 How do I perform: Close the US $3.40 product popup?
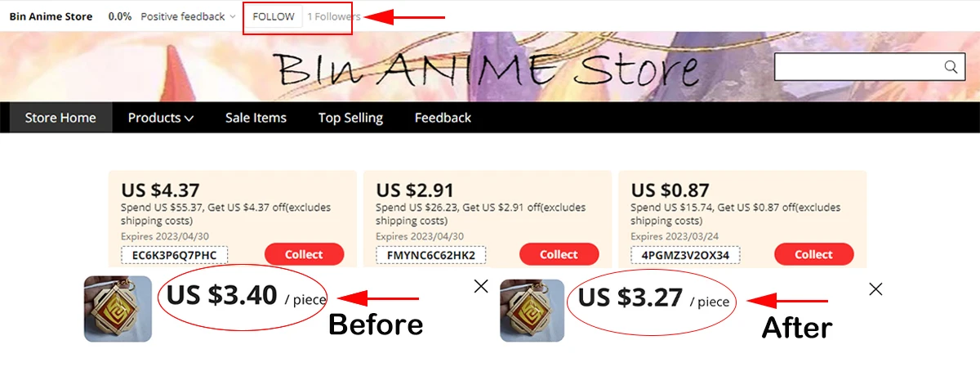click(481, 286)
